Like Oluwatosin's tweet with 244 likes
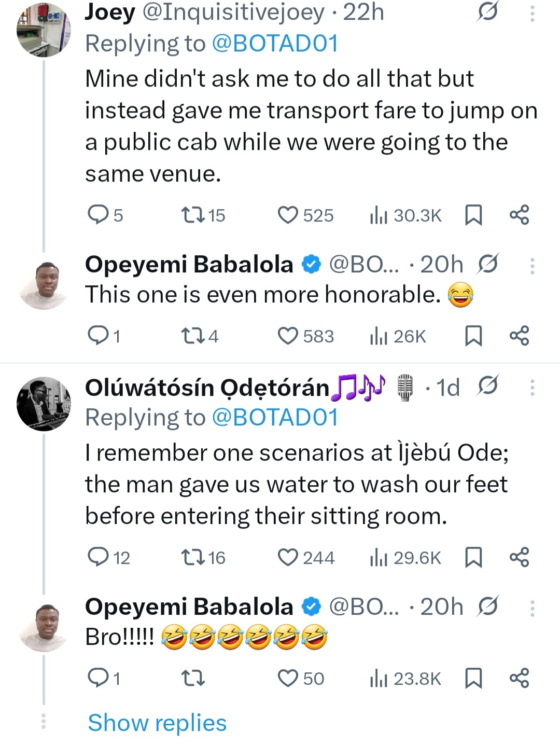The width and height of the screenshot is (560, 745). click(x=288, y=558)
